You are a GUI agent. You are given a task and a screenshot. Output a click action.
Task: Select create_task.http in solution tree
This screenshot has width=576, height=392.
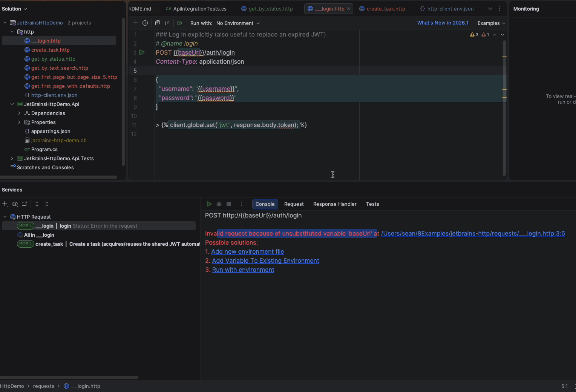(50, 50)
